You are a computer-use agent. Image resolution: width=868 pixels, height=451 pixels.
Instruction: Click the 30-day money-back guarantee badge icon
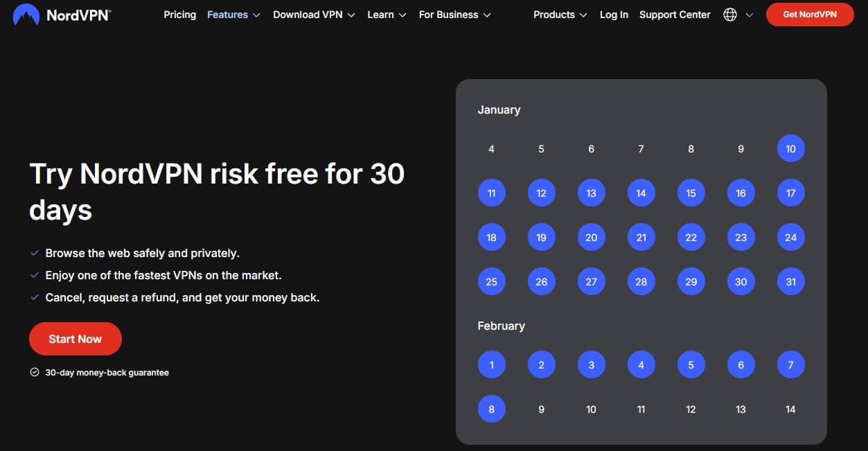tap(34, 372)
